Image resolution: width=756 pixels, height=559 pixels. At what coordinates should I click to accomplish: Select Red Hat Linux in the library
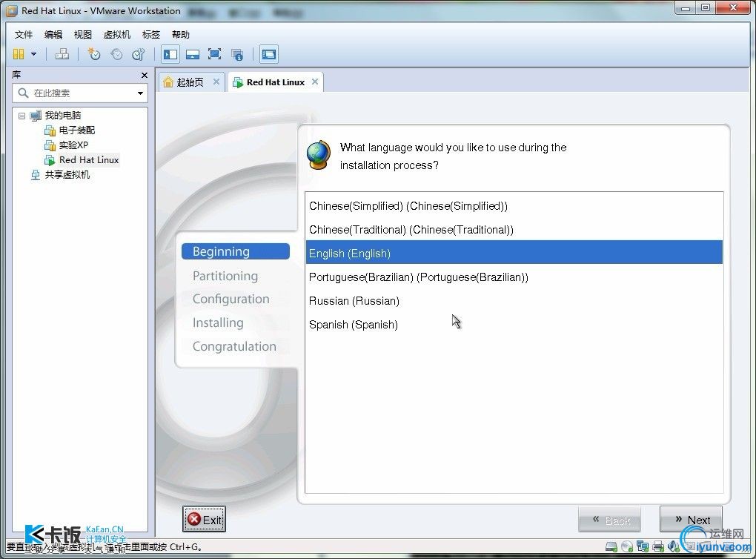[x=89, y=159]
